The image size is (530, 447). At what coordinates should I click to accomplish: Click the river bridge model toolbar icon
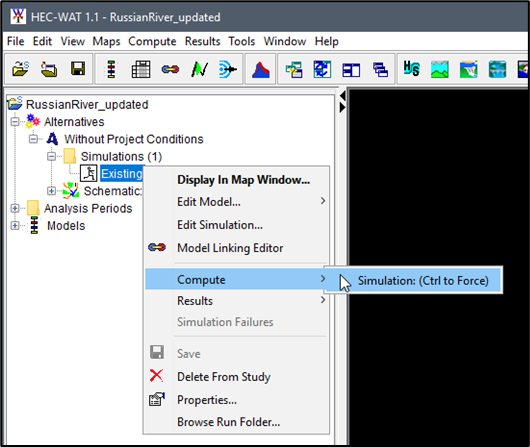[497, 69]
